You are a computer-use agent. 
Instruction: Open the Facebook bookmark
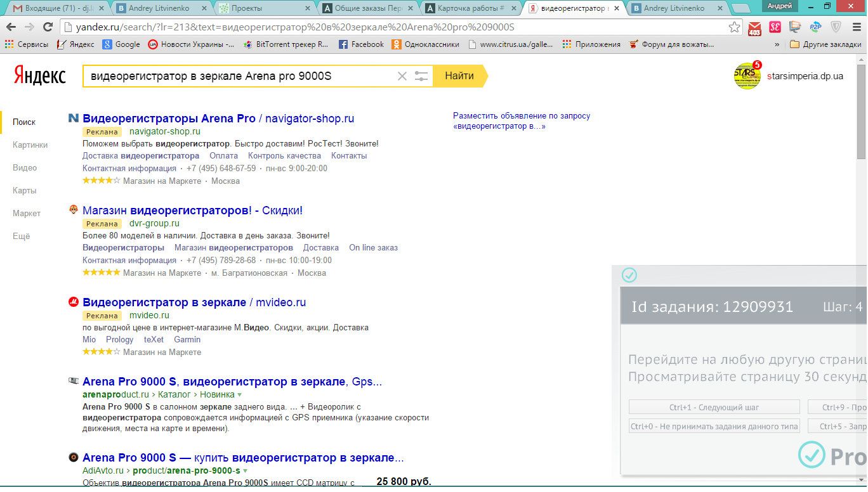coord(361,44)
